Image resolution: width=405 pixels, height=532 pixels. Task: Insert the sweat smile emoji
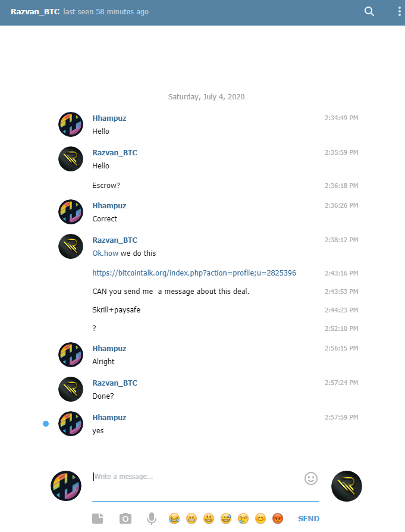(x=226, y=518)
